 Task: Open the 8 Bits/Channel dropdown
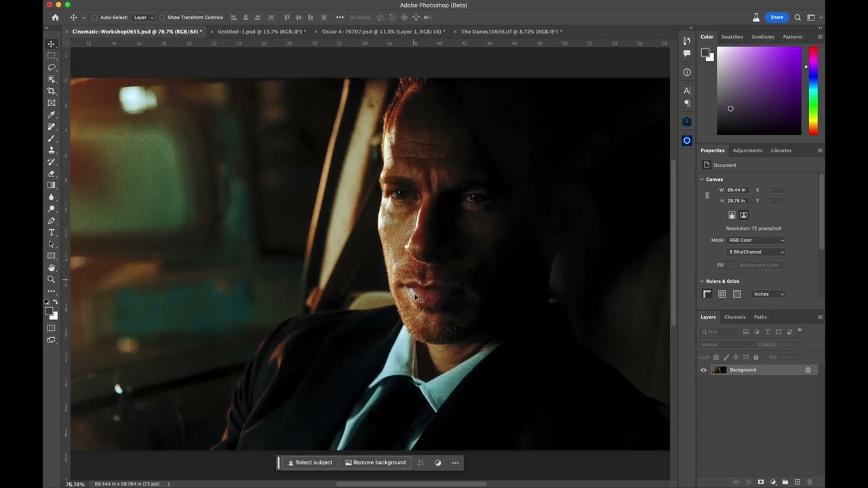[x=756, y=252]
